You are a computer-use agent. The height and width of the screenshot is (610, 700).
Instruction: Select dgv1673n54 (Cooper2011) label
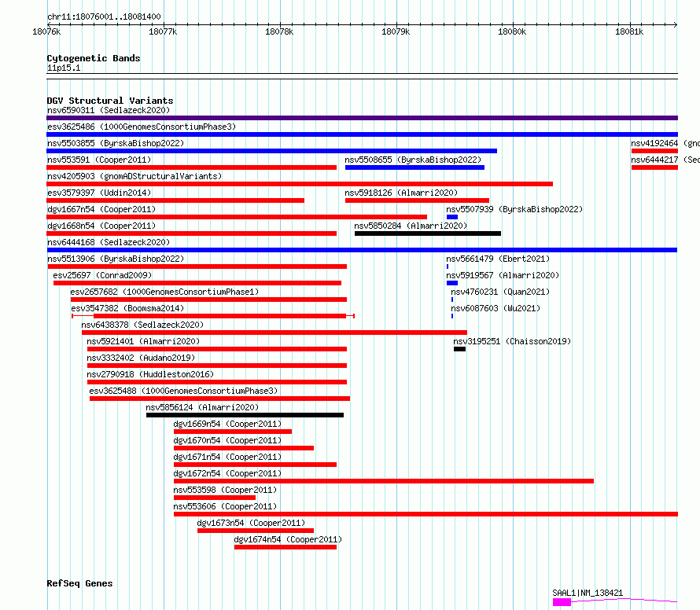pos(252,523)
